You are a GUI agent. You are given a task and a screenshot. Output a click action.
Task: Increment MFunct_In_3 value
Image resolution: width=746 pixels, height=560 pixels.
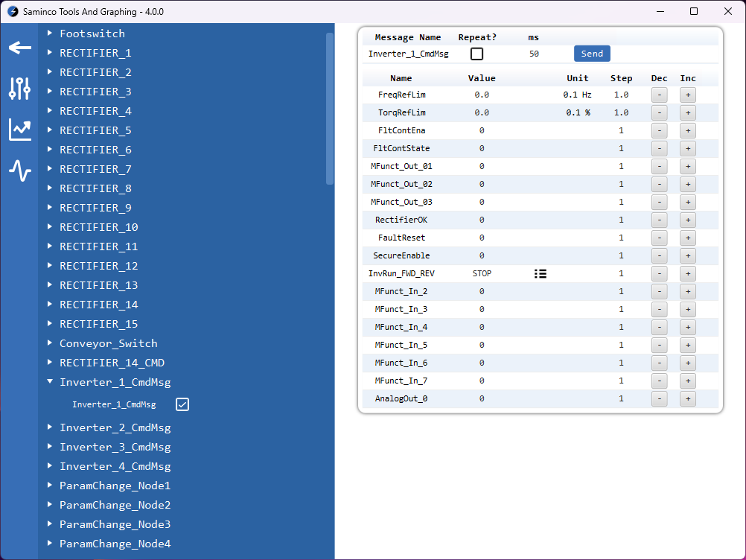[x=688, y=309]
